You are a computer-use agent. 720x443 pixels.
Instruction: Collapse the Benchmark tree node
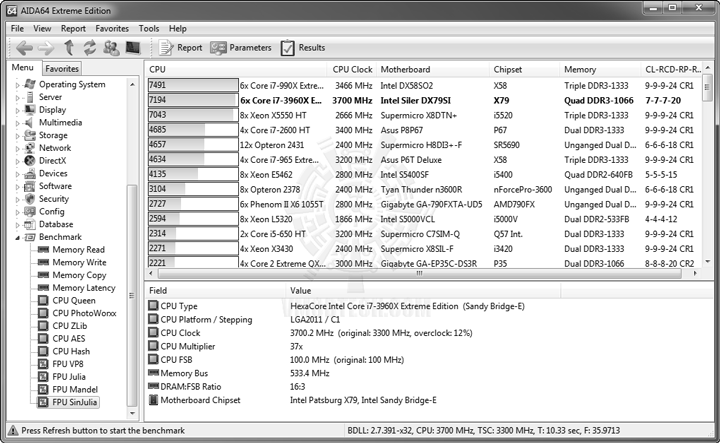17,237
